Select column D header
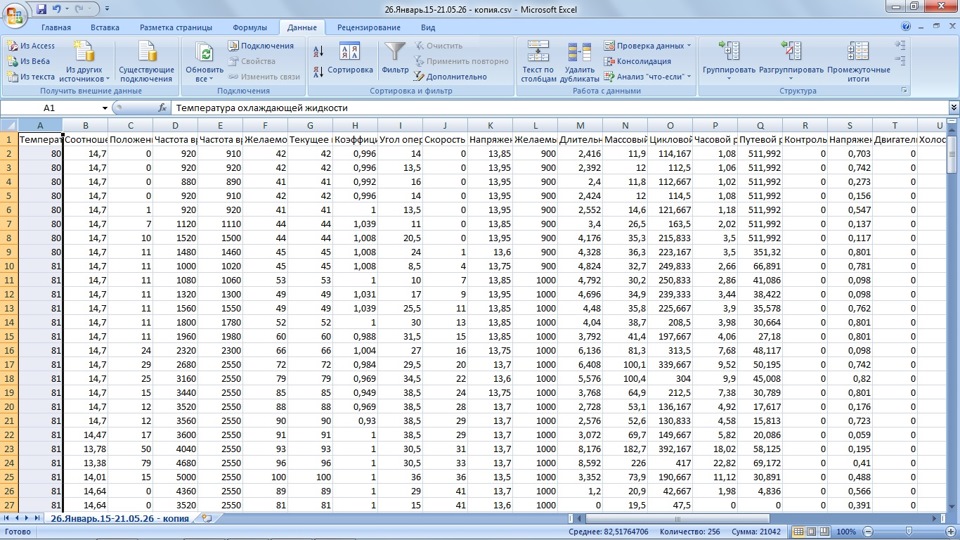 [175, 126]
